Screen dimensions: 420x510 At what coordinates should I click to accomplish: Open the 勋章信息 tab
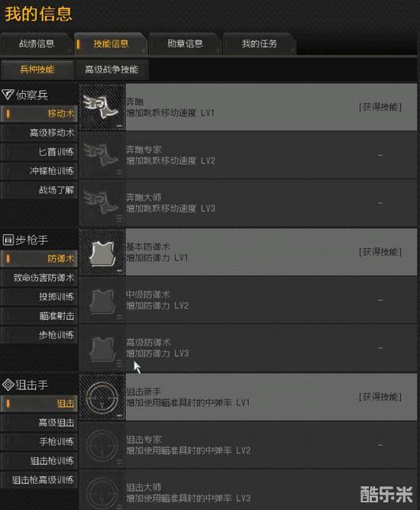[x=185, y=44]
